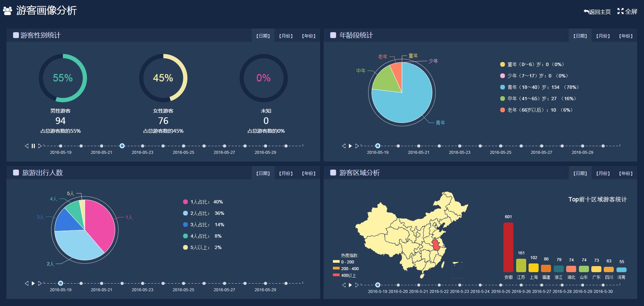
Task: Play the 旅游出行人数 timeline
Action: [33, 283]
